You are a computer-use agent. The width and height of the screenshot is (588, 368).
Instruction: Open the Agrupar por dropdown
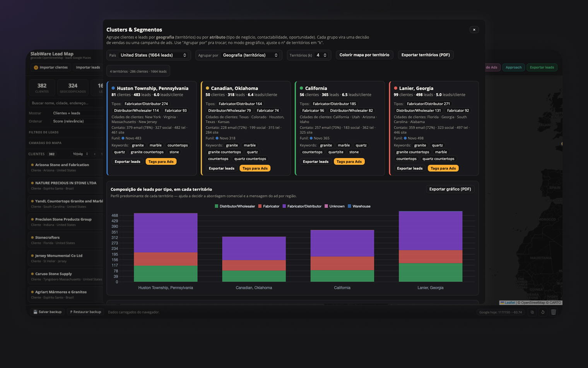coord(250,55)
